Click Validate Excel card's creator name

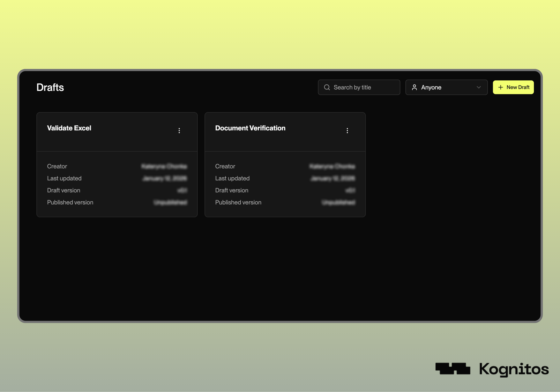tap(164, 166)
